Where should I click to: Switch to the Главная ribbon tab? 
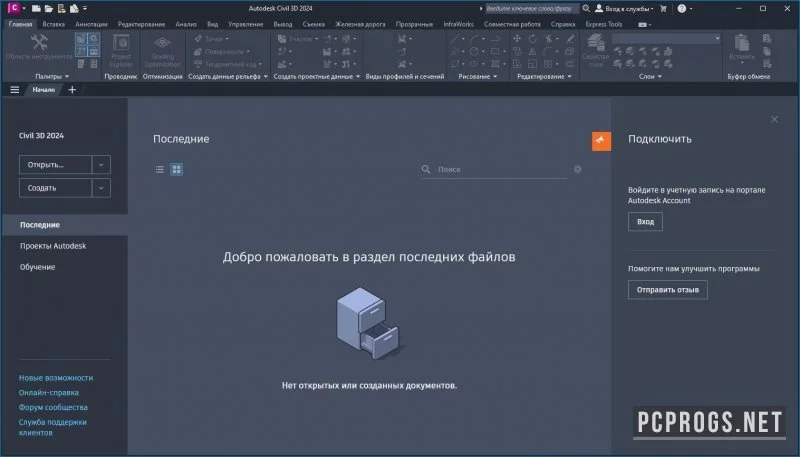[20, 24]
